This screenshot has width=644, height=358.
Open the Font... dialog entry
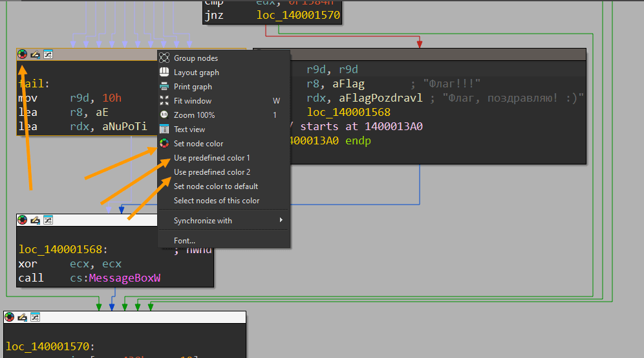184,241
